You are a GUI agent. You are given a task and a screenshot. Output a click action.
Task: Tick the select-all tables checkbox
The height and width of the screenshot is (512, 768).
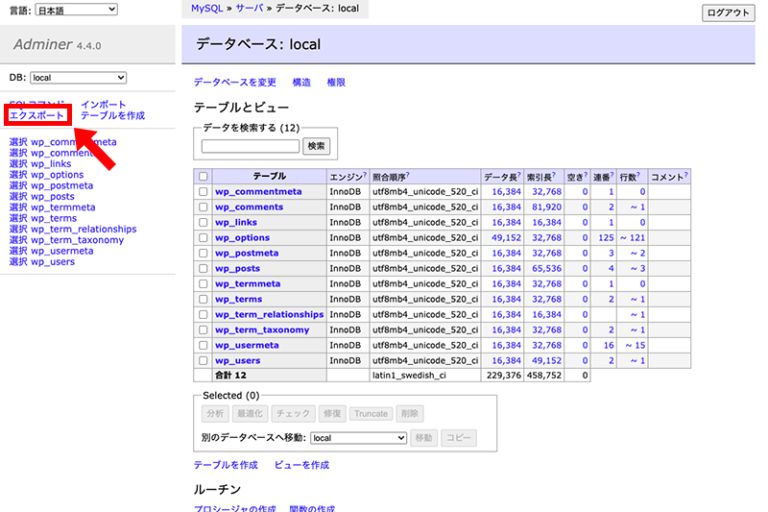[x=203, y=176]
